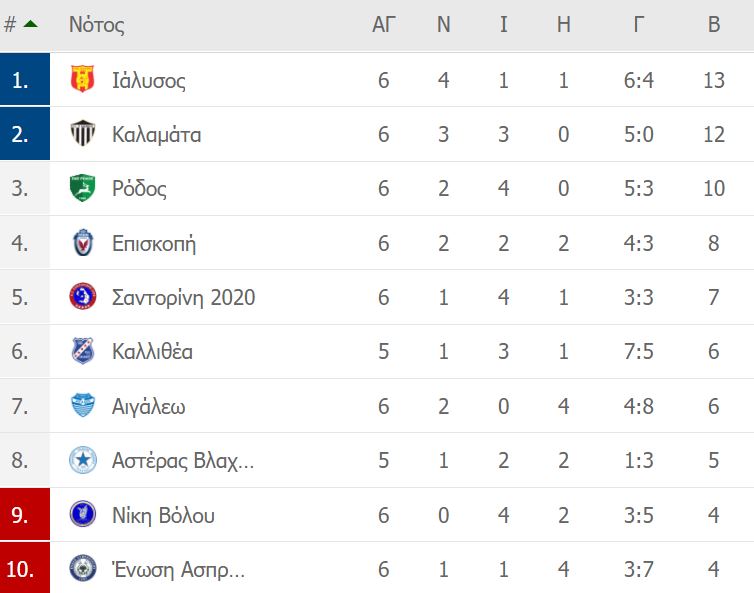The width and height of the screenshot is (754, 593).
Task: Click the Αστέρας star emblem logo
Action: tap(83, 460)
